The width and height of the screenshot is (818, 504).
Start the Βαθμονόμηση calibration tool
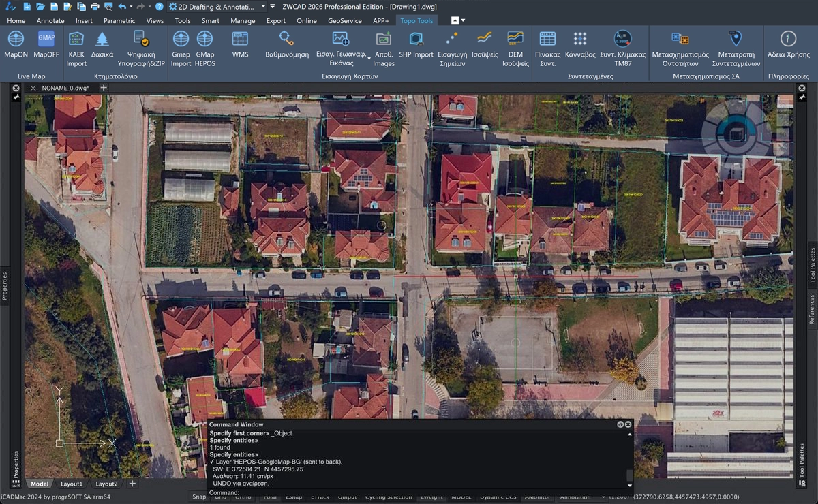[287, 44]
